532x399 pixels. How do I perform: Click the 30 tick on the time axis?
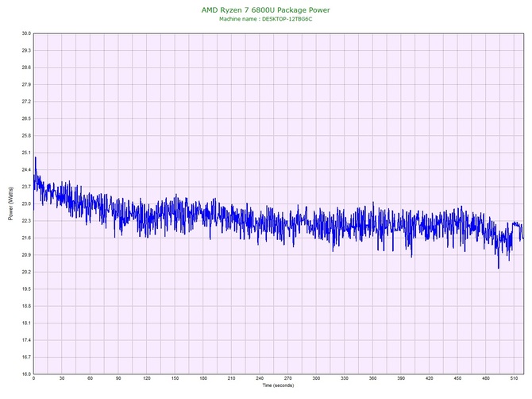[x=62, y=378]
